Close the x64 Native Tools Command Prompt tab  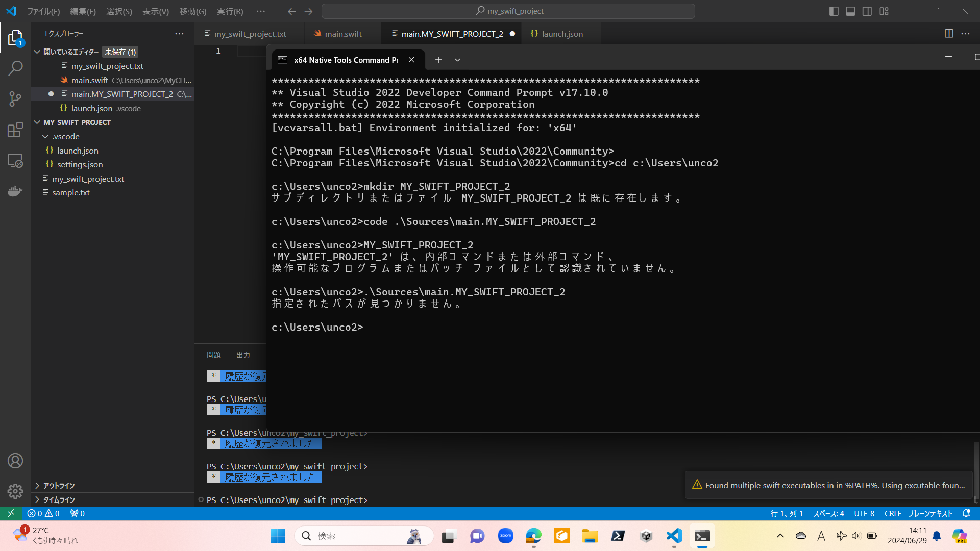point(411,60)
